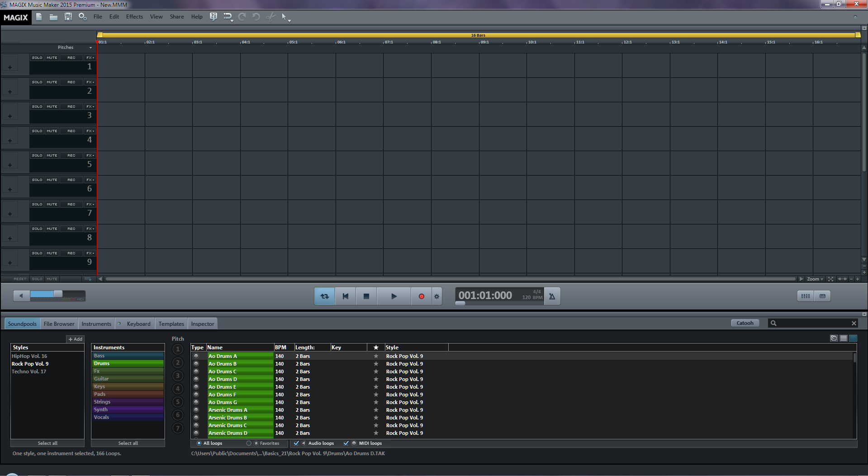Switch to the Templates tab
Screen dimensions: 868x476
point(171,324)
